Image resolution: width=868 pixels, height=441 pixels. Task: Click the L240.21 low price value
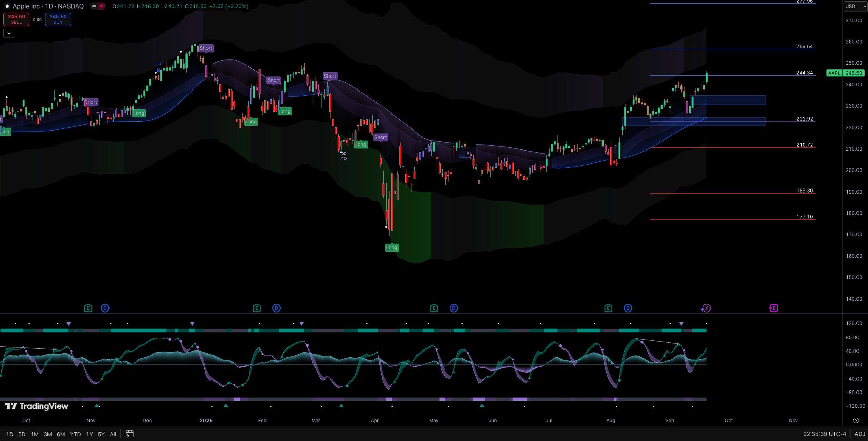click(x=172, y=6)
